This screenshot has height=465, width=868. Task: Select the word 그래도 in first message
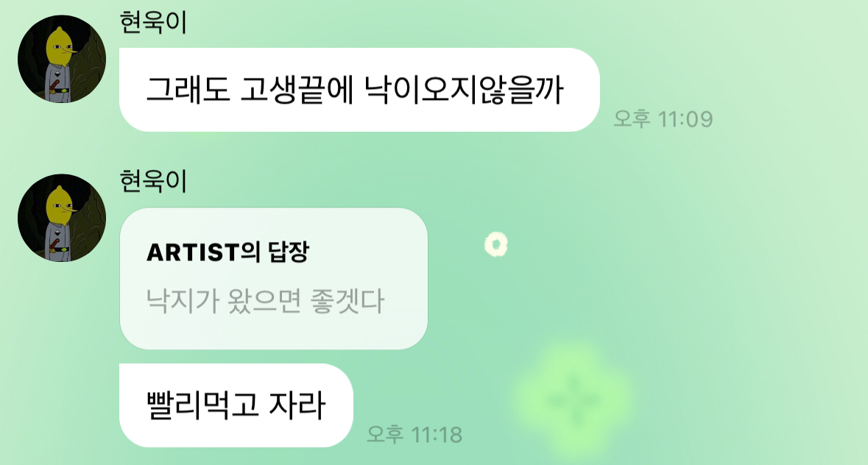coord(188,90)
